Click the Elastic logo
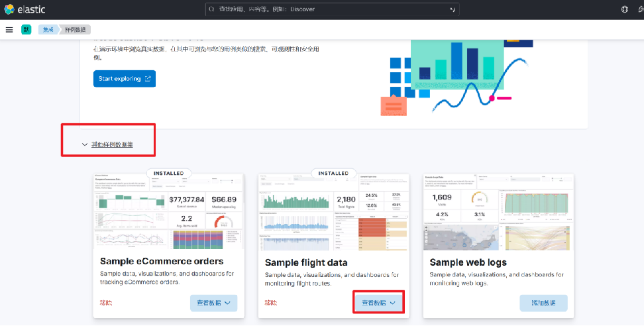Viewport: 644px width, 326px height. tap(25, 9)
